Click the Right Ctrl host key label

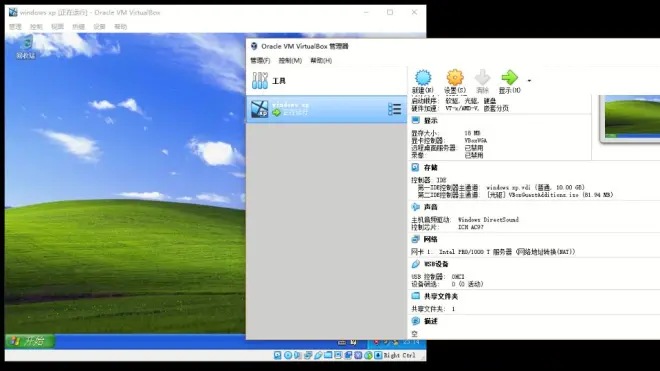(x=399, y=355)
